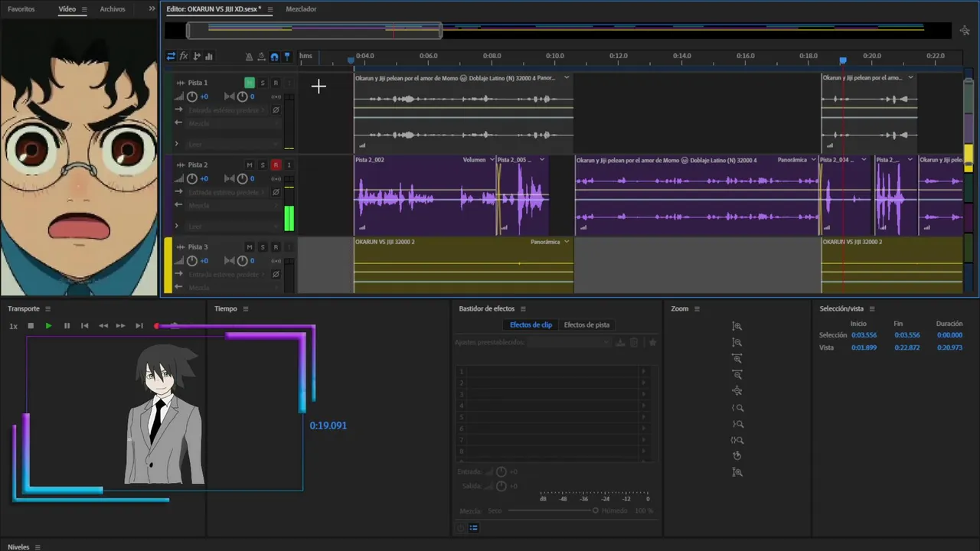The width and height of the screenshot is (980, 551).
Task: Open the Transporte panel menu
Action: pos(47,309)
